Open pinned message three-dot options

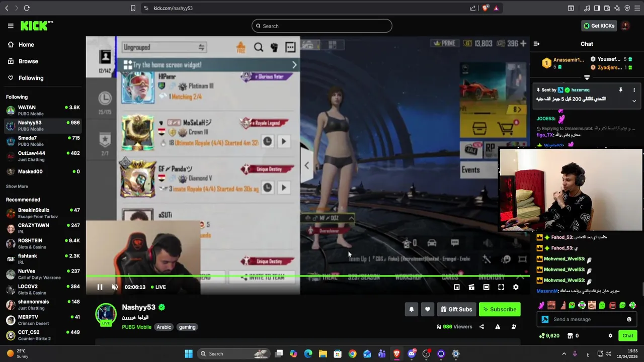[634, 90]
